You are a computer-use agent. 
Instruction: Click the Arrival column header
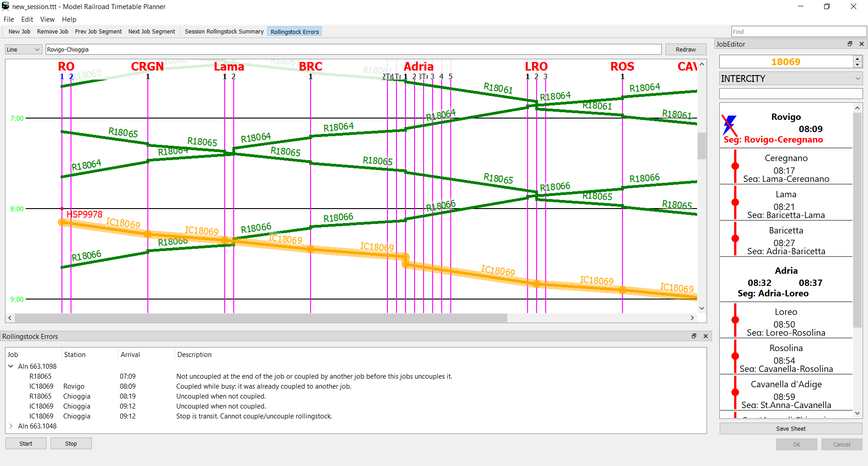[x=146, y=355]
